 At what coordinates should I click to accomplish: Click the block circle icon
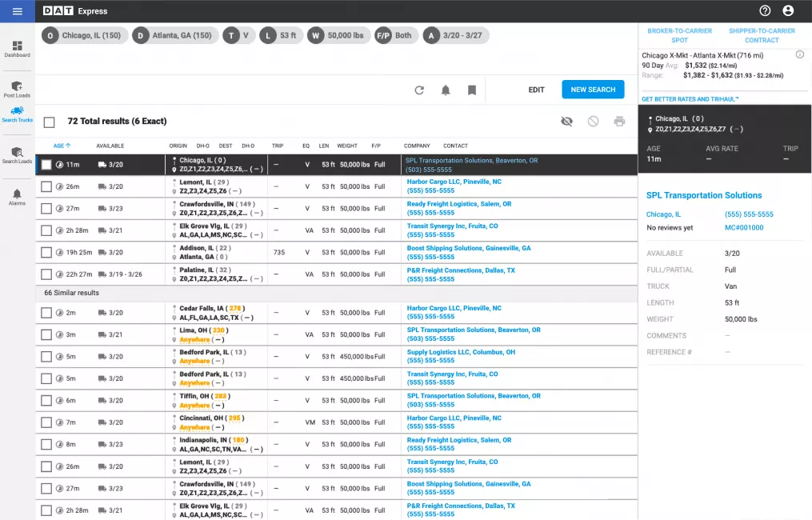(593, 121)
